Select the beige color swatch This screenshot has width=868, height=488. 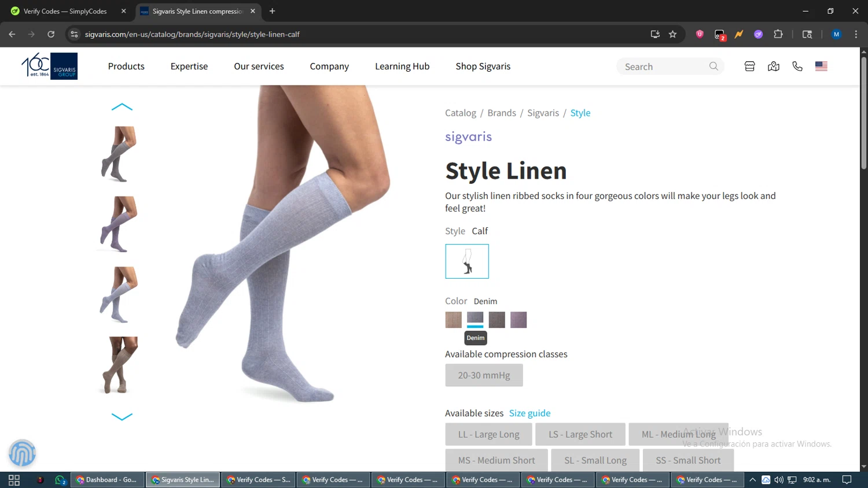coord(454,320)
